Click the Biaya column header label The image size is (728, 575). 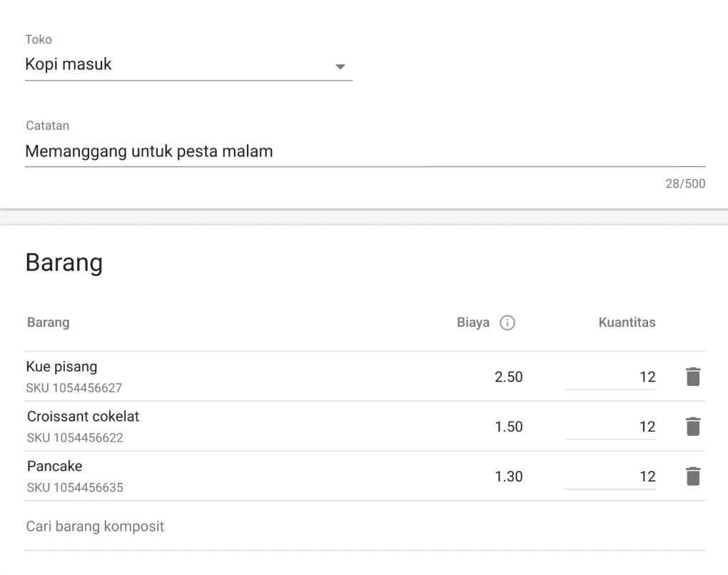click(472, 323)
